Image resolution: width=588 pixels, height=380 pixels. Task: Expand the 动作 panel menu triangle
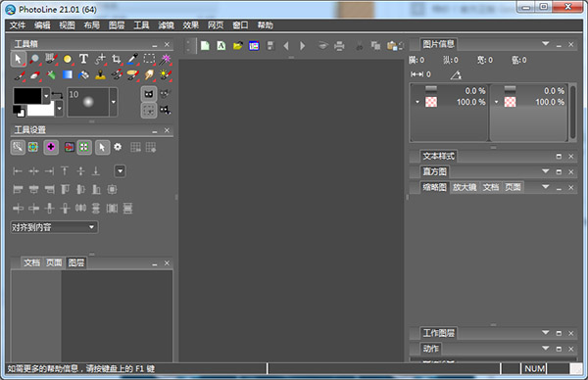pos(546,348)
